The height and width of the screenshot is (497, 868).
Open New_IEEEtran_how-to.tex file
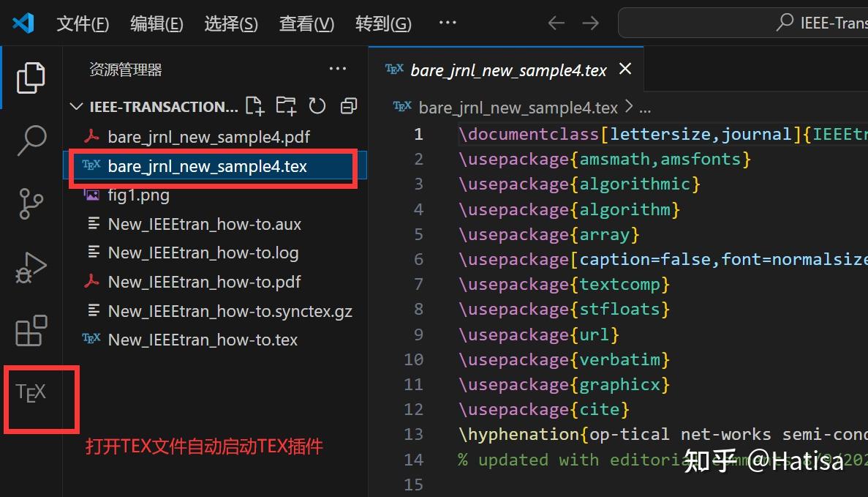point(201,339)
